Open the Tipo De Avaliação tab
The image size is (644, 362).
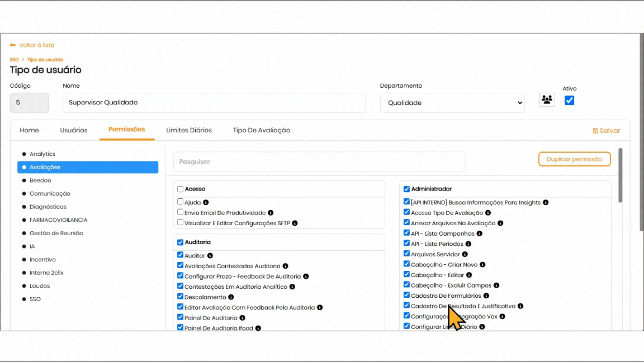coord(261,130)
